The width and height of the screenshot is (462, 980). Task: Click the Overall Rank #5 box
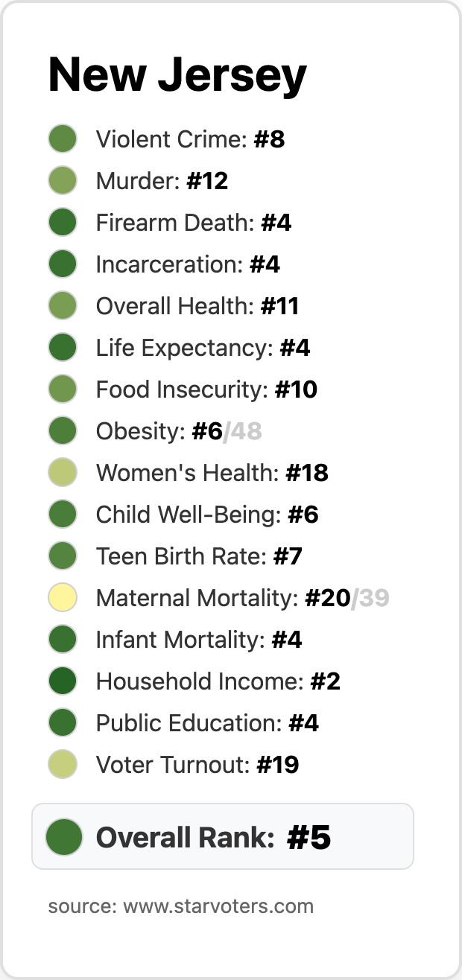(222, 837)
